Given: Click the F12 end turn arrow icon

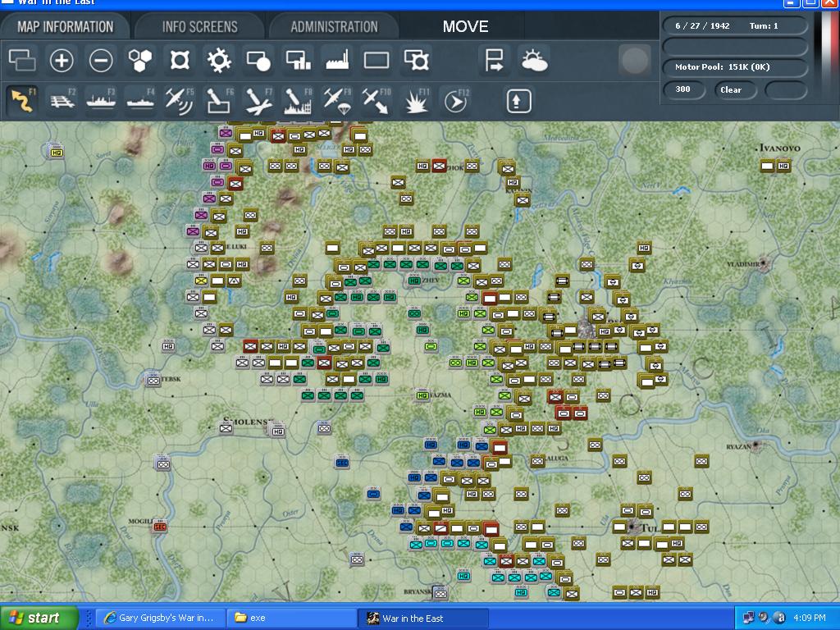Looking at the screenshot, I should 456,101.
